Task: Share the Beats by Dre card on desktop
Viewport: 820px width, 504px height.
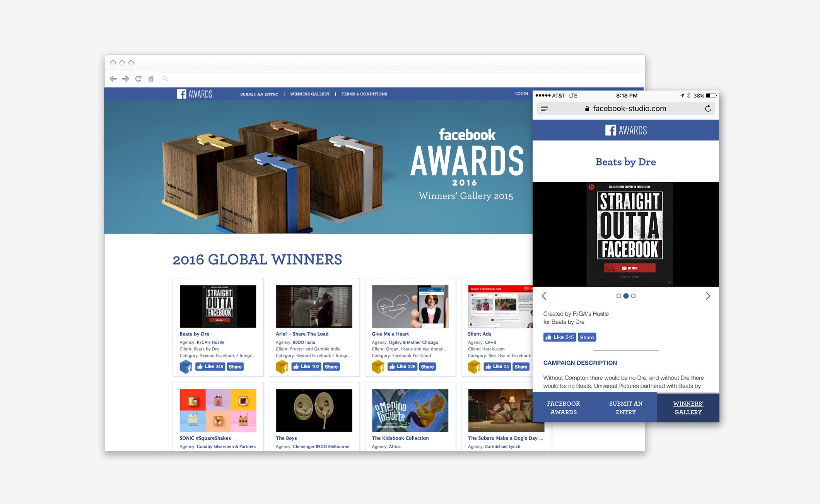Action: point(235,367)
